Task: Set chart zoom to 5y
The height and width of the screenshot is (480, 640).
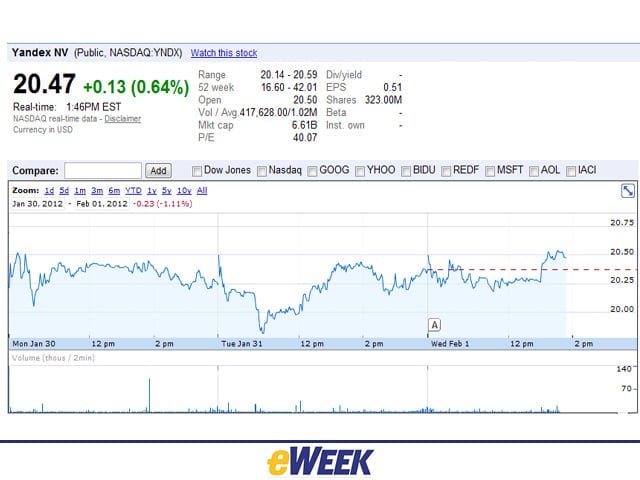Action: coord(167,191)
